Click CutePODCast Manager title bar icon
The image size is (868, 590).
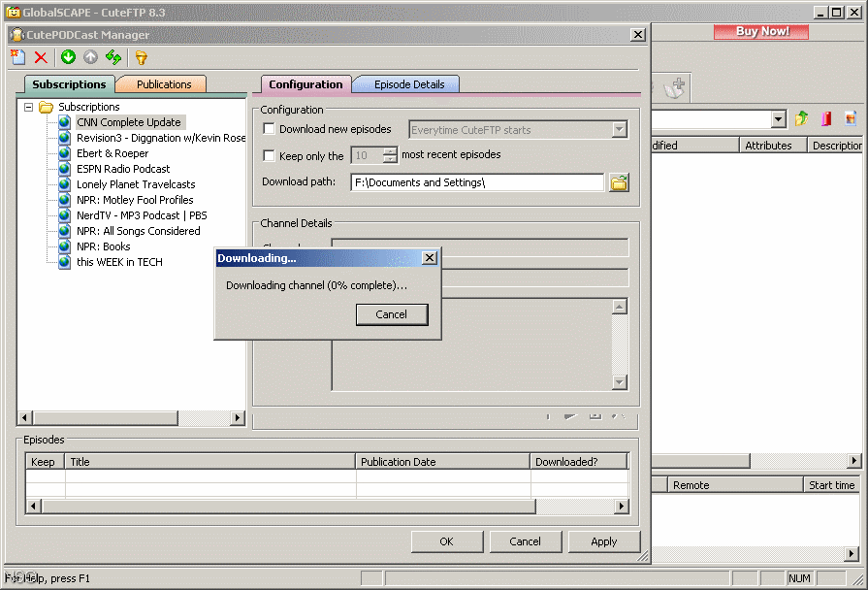tap(17, 34)
